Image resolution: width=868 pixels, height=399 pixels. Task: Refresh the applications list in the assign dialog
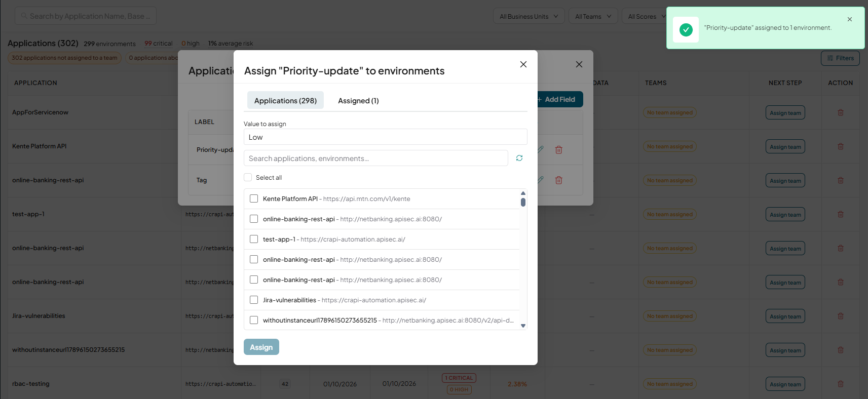(519, 158)
